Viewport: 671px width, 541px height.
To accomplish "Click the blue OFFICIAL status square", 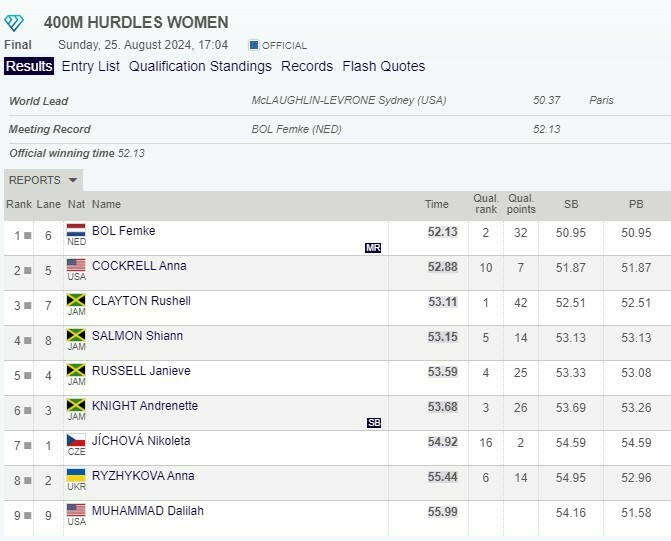I will [253, 45].
